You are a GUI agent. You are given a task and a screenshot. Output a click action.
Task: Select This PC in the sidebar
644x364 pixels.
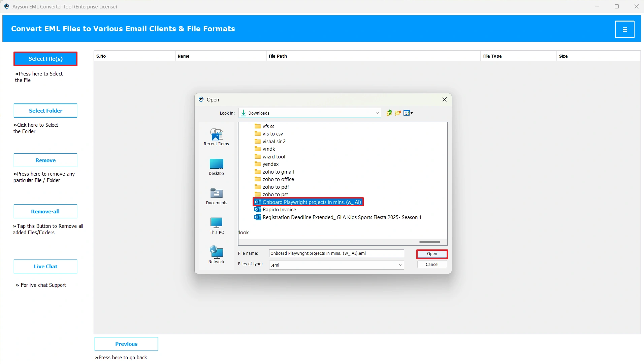(216, 225)
